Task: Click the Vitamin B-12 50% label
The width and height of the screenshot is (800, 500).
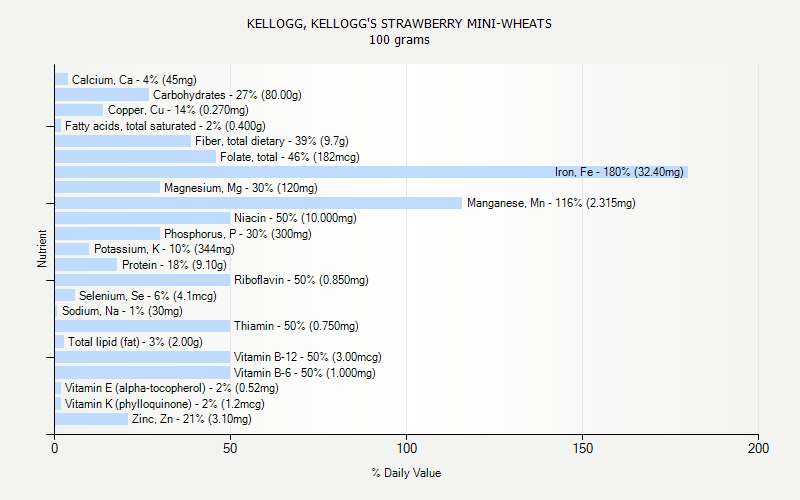Action: point(307,357)
